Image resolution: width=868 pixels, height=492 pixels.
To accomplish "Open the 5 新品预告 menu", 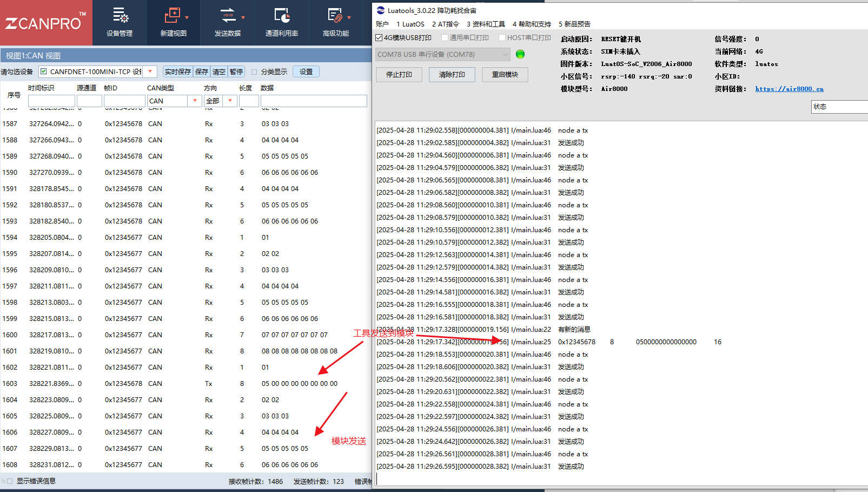I will 574,24.
